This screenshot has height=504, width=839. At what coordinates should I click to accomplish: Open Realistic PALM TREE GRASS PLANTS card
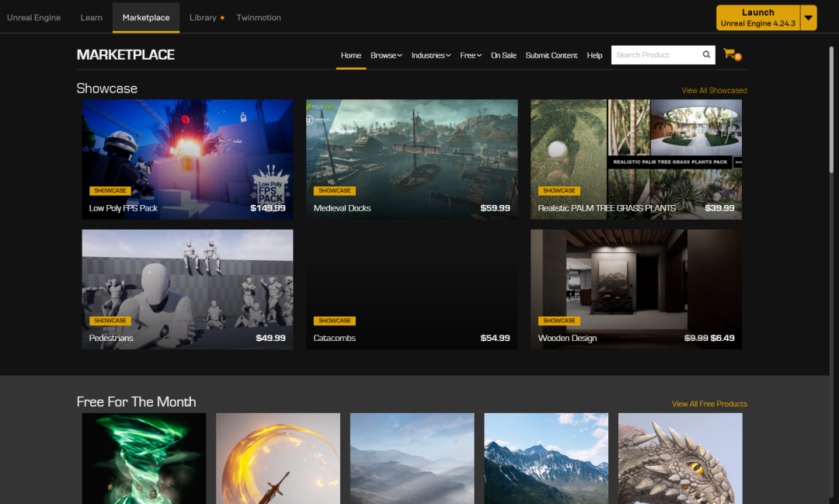tap(636, 159)
